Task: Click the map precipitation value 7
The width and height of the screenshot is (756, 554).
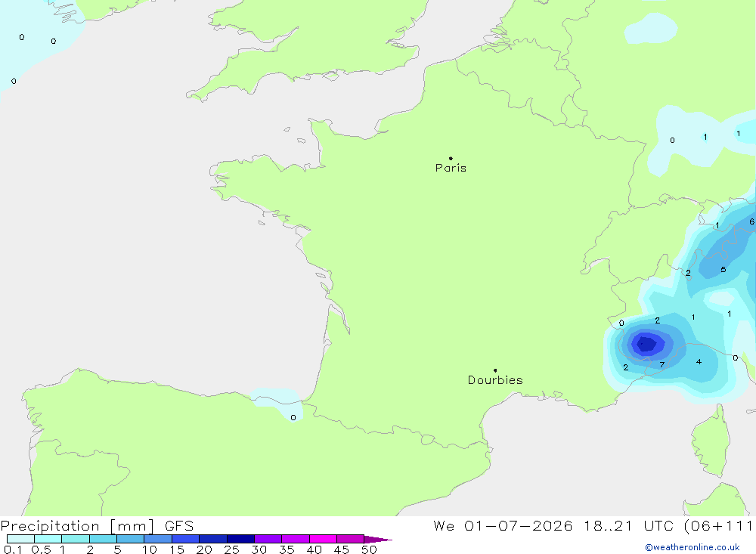Action: pyautogui.click(x=662, y=365)
